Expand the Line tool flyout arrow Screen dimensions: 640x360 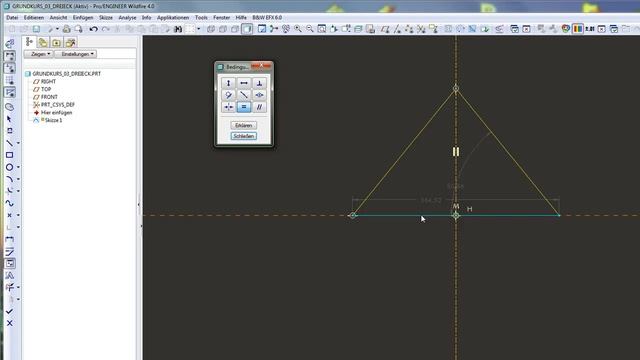point(18,143)
